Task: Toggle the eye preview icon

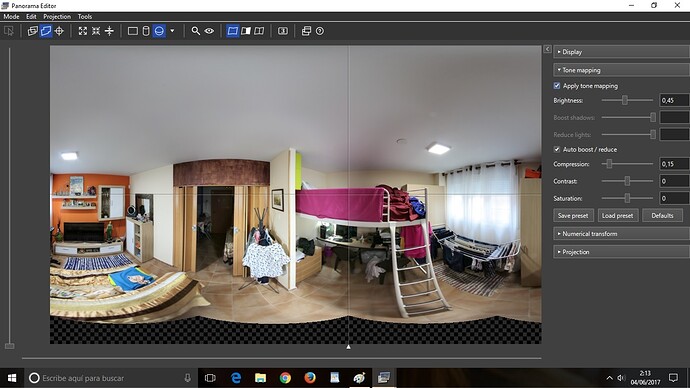Action: click(209, 31)
